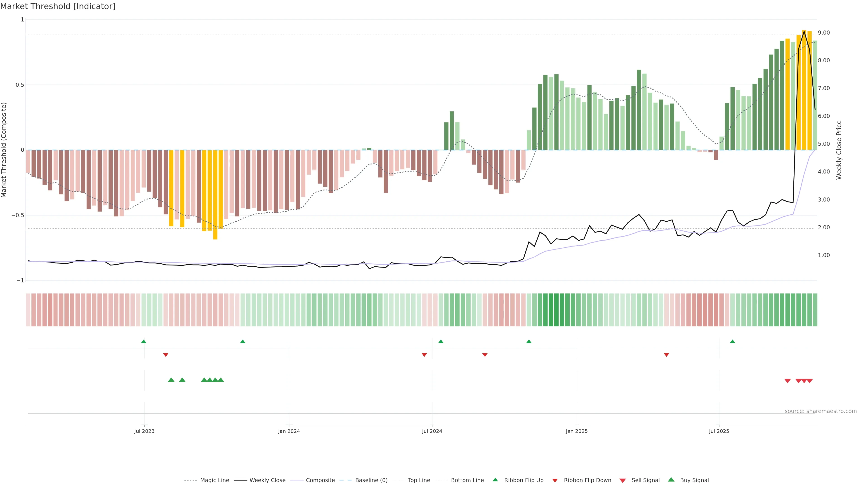Viewport: 868px width, 488px height.
Task: Click the sharemaestro.com source text
Action: [821, 411]
